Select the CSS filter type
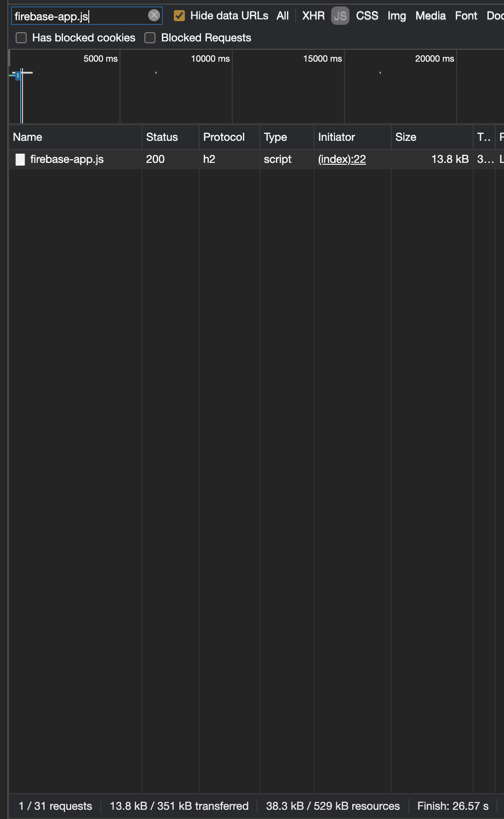The height and width of the screenshot is (819, 504). tap(367, 16)
